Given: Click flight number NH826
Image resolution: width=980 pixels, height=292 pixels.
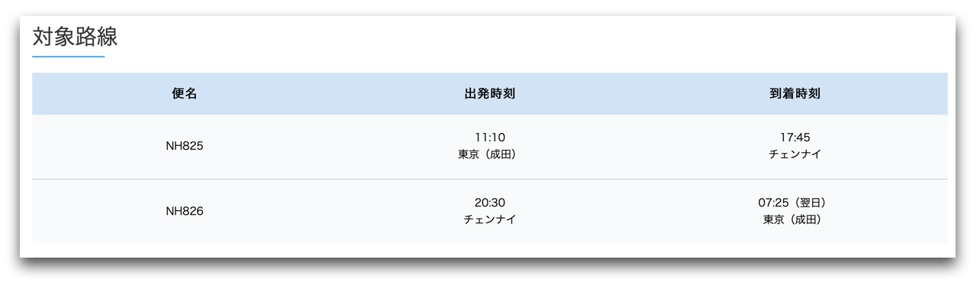Looking at the screenshot, I should 185,211.
